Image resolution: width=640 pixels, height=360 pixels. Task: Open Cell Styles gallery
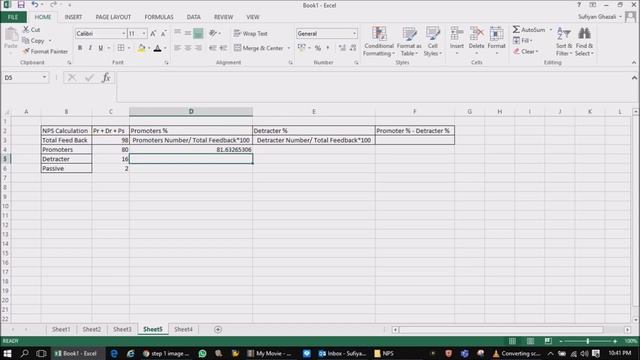(433, 41)
